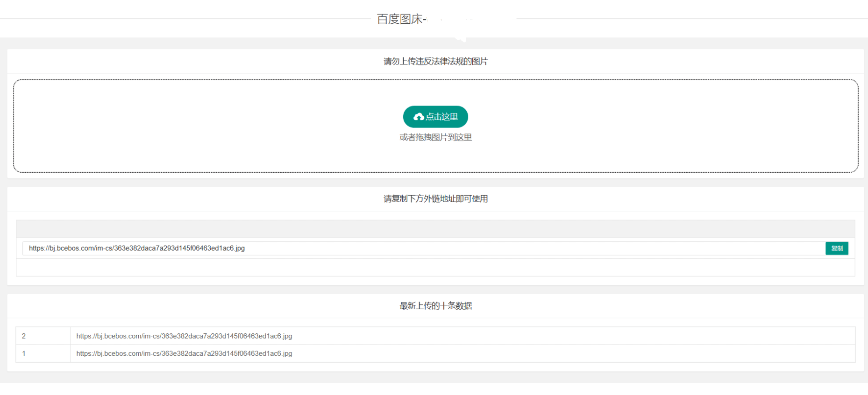
Task: Click the URL in table row 2
Action: tap(184, 336)
